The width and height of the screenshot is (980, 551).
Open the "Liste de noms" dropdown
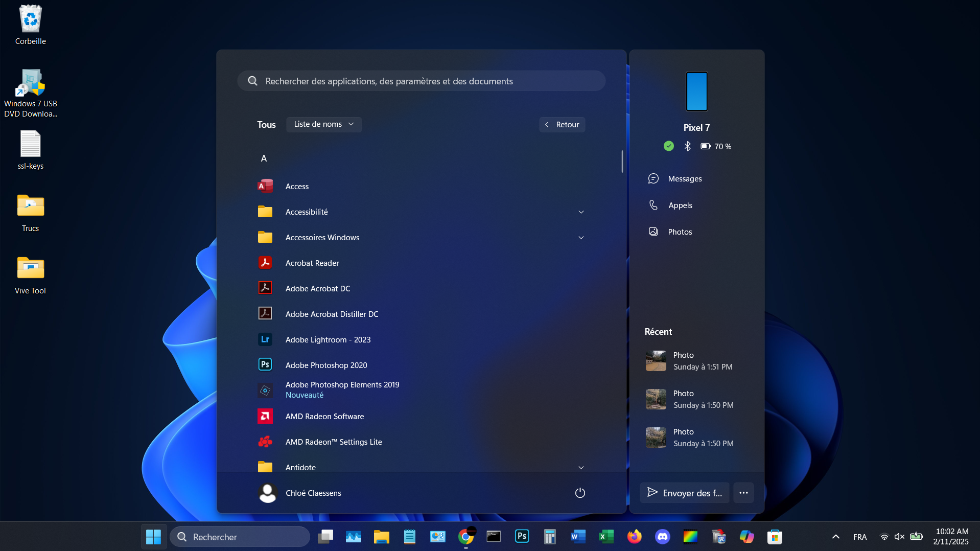[324, 124]
